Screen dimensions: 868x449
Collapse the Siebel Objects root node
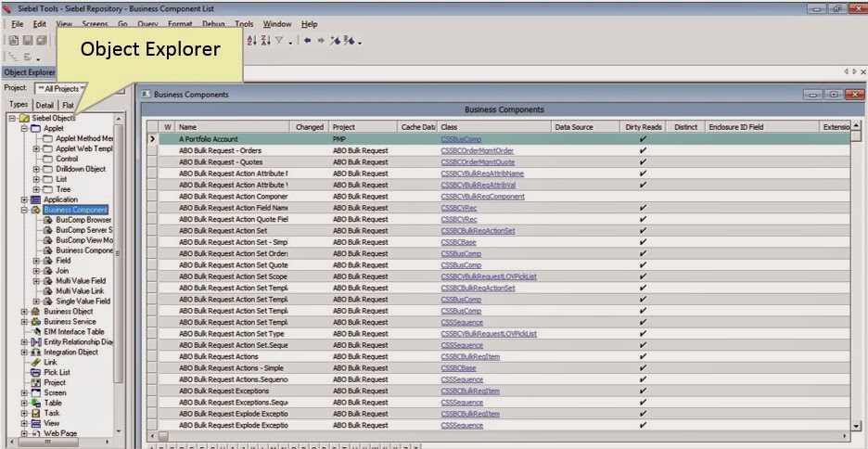[12, 118]
